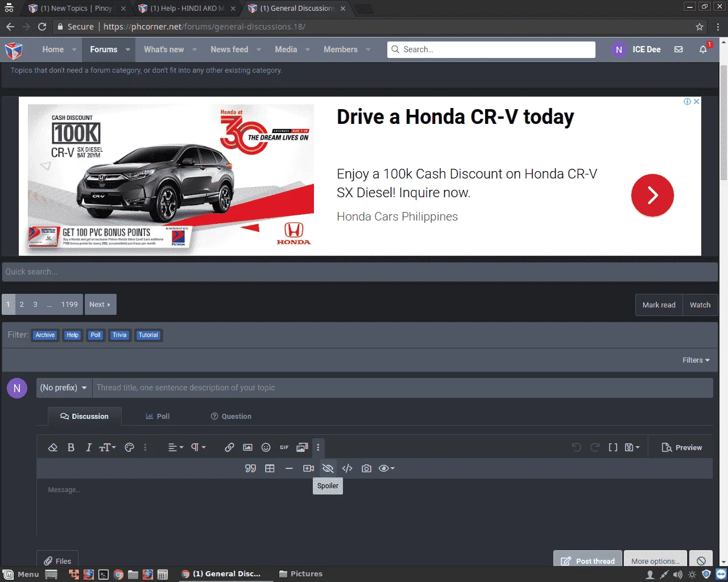The height and width of the screenshot is (582, 728).
Task: Open the News feed menu
Action: (229, 49)
